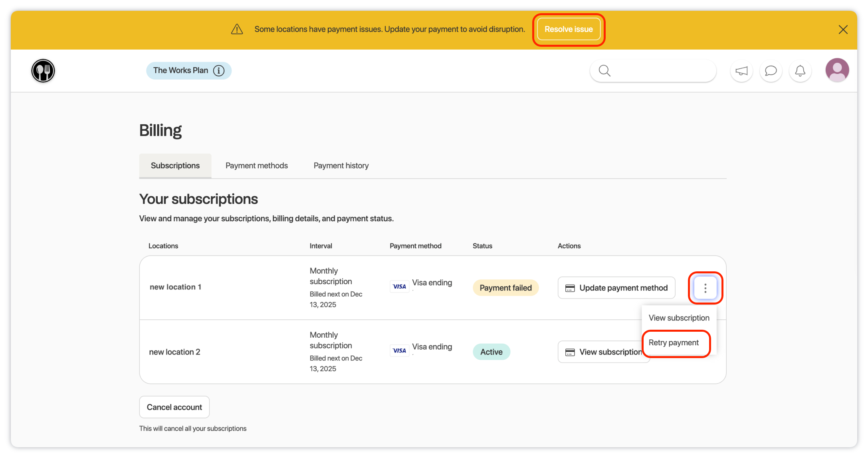Click the user profile avatar
868x458 pixels.
837,70
